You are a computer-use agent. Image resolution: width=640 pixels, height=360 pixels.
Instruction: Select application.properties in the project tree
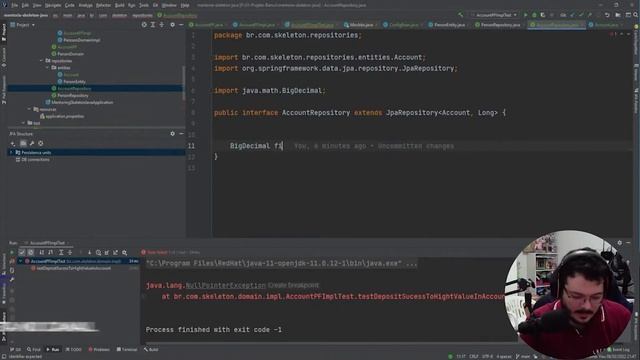tap(64, 116)
